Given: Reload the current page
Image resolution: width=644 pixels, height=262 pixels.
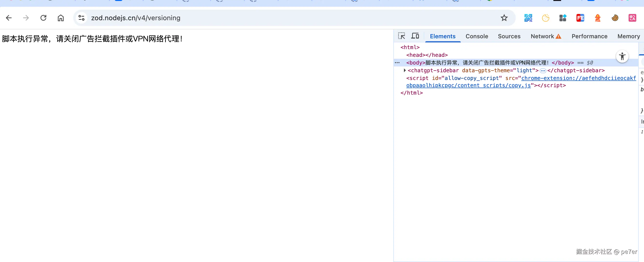Looking at the screenshot, I should [43, 18].
